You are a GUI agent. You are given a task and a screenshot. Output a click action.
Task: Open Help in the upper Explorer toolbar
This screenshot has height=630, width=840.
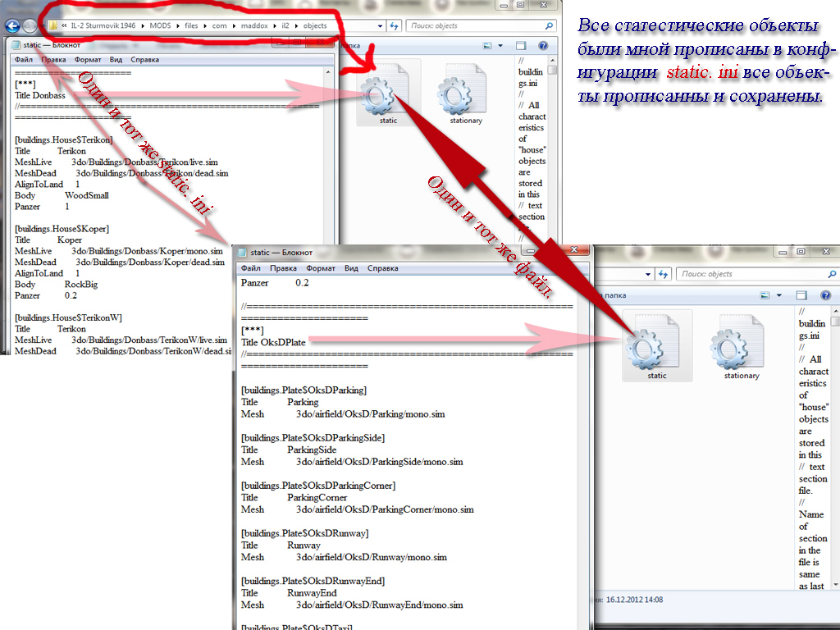(543, 46)
